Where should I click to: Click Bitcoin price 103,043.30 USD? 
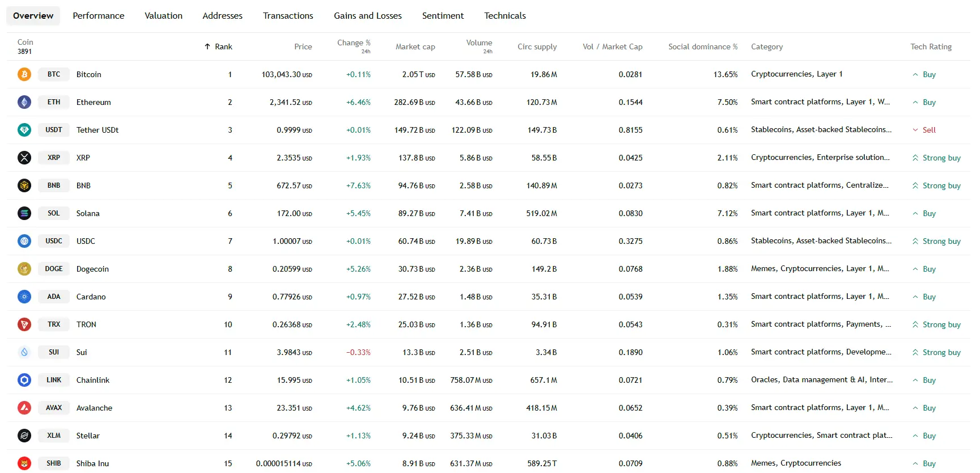287,74
